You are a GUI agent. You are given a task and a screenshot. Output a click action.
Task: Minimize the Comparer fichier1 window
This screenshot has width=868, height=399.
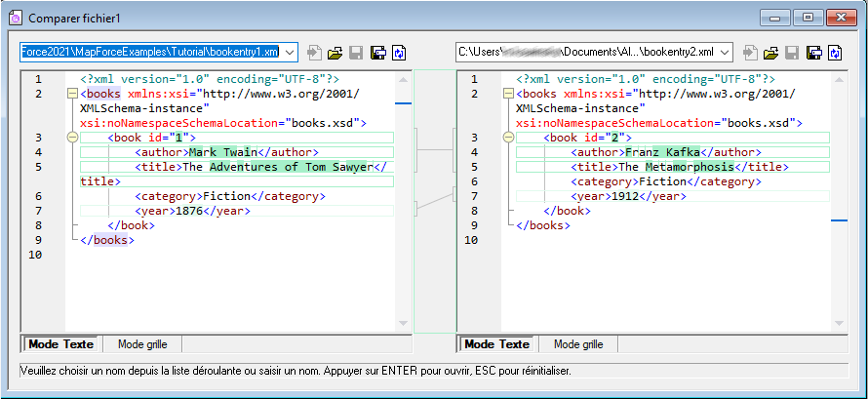click(x=775, y=19)
